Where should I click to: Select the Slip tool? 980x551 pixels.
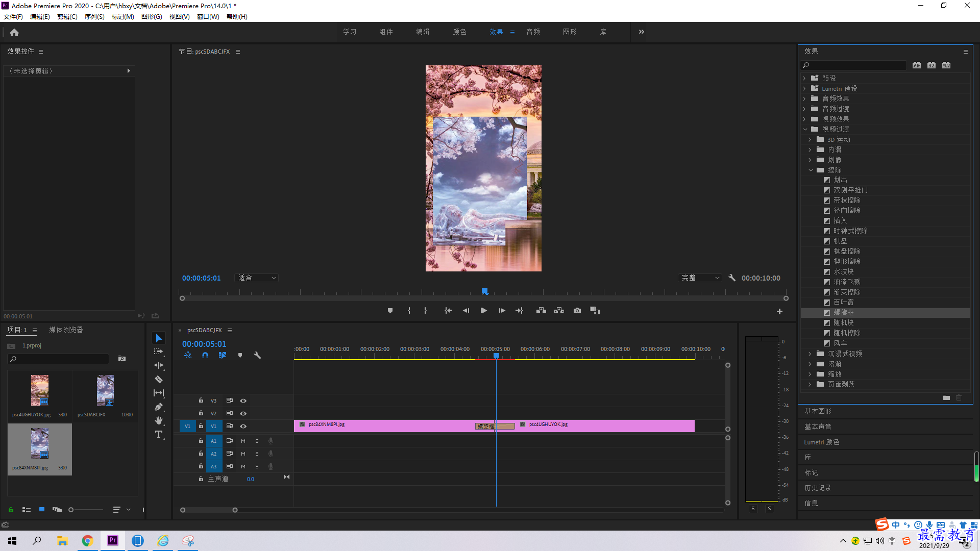pos(159,393)
